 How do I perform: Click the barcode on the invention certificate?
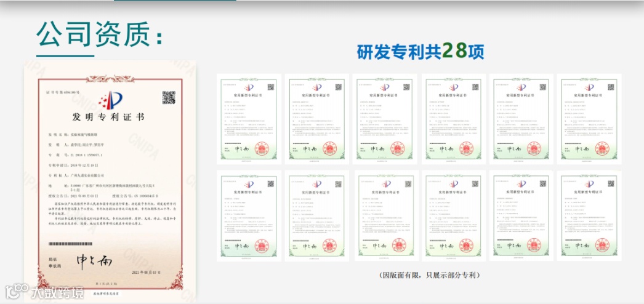[x=71, y=243]
